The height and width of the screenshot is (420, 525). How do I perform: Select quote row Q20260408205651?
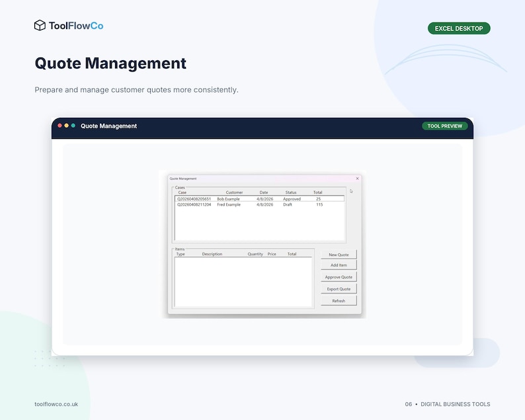click(259, 199)
